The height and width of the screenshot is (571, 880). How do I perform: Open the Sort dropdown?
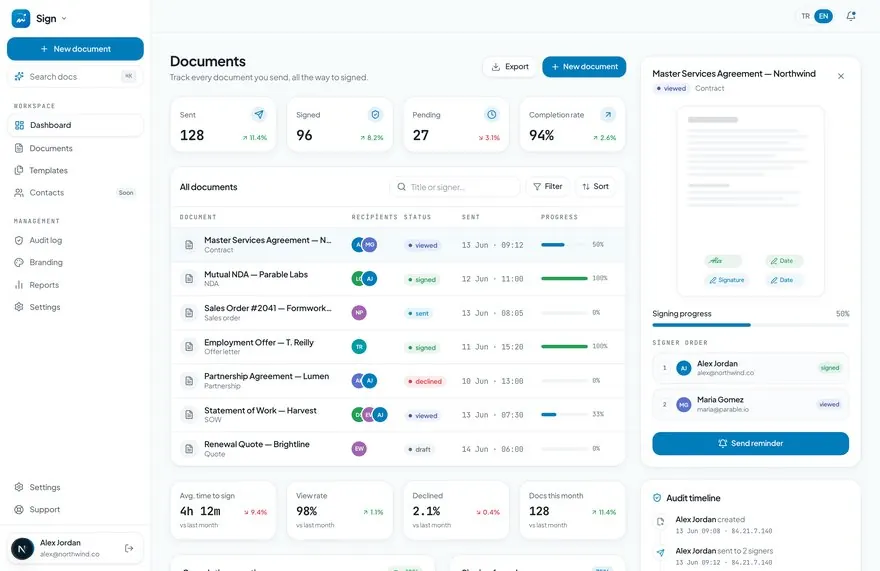click(595, 186)
